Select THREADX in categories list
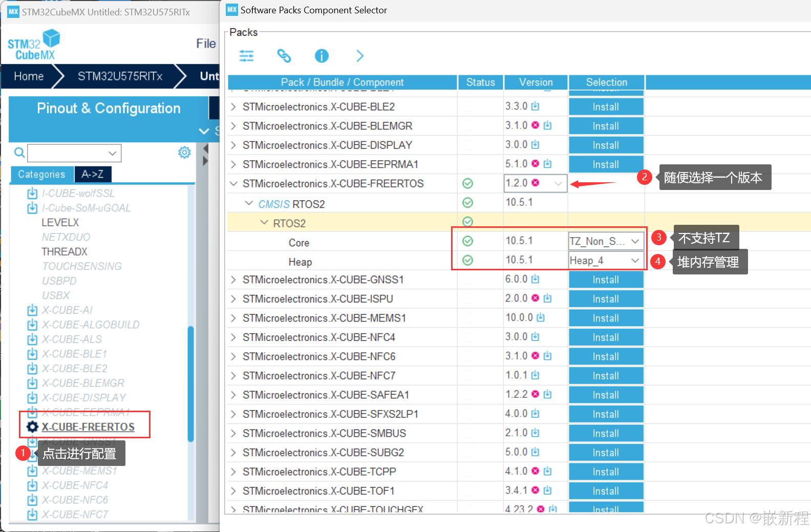Viewport: 811px width, 532px height. point(65,251)
